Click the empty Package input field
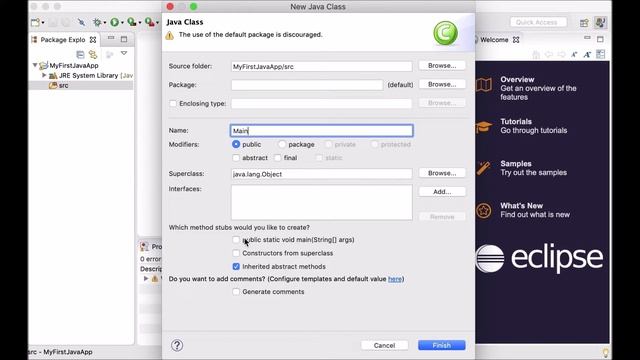Image resolution: width=640 pixels, height=360 pixels. point(307,85)
